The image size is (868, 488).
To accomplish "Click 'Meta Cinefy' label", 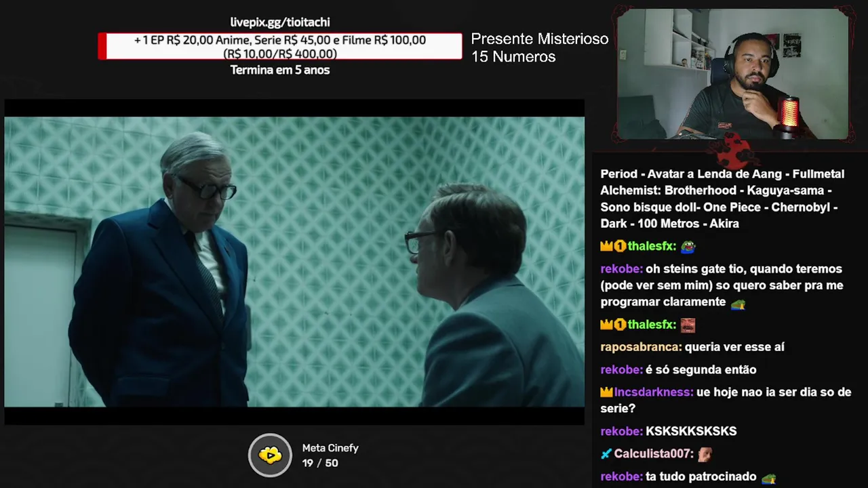I will pyautogui.click(x=330, y=448).
